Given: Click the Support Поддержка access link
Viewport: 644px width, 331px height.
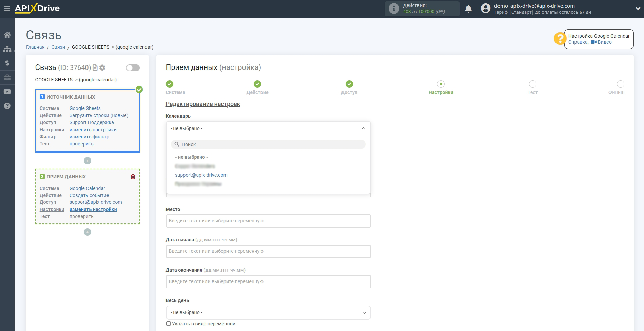Looking at the screenshot, I should [x=92, y=122].
